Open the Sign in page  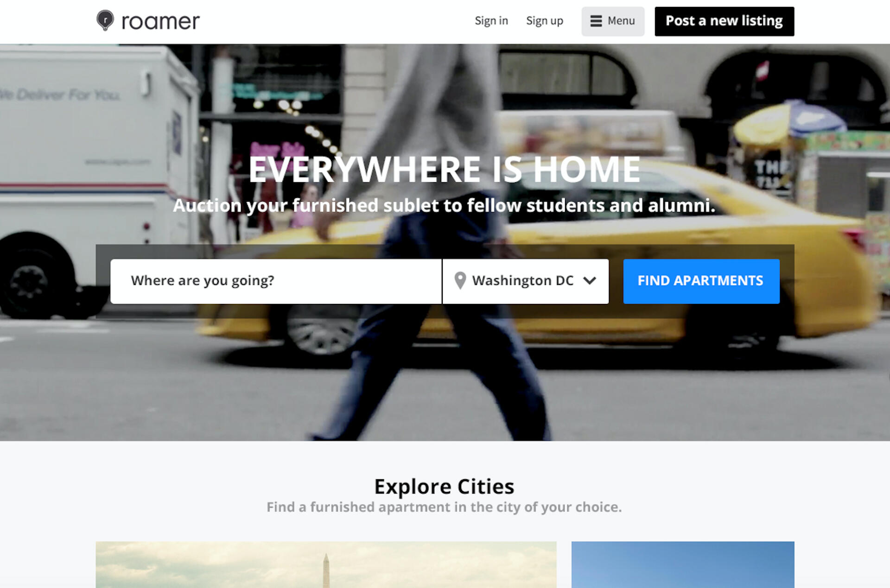click(491, 21)
